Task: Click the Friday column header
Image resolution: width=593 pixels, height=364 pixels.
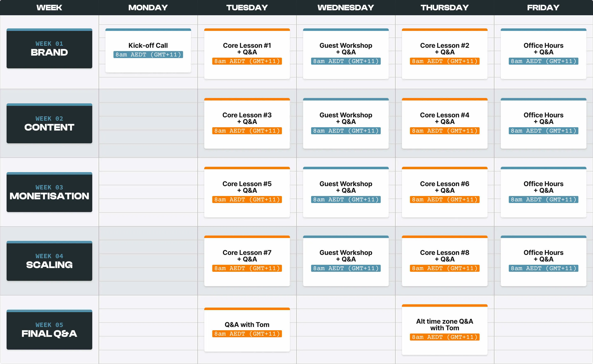Action: click(x=543, y=7)
